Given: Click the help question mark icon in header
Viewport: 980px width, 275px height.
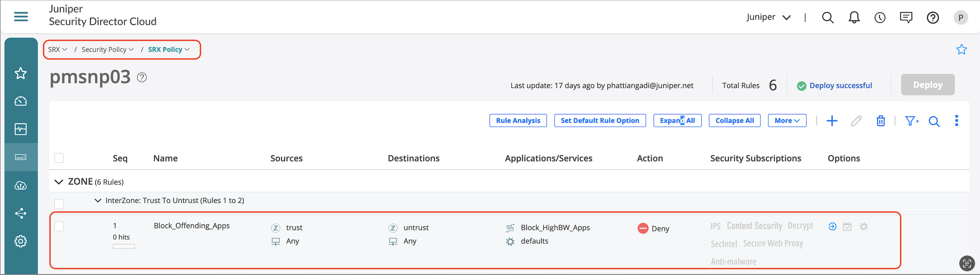Looking at the screenshot, I should point(932,17).
